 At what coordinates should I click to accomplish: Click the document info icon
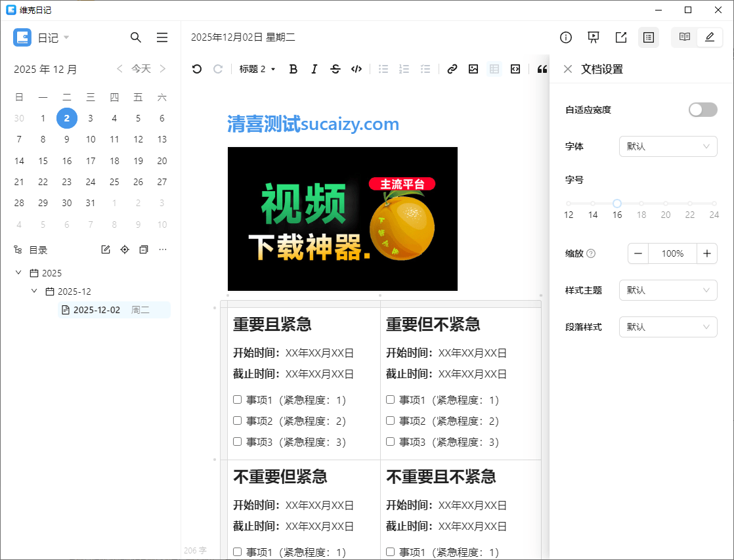point(565,37)
